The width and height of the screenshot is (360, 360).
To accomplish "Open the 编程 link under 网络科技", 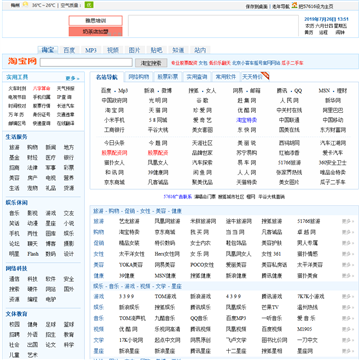I will 32,299.
